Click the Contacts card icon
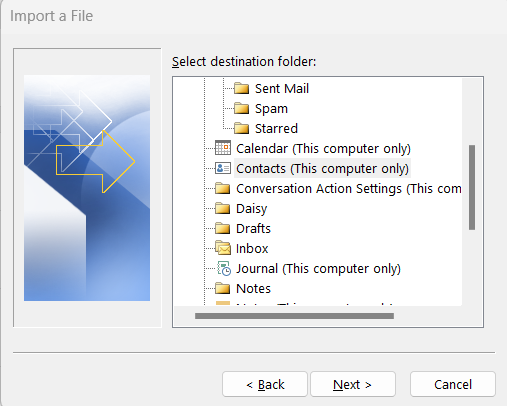Image resolution: width=507 pixels, height=406 pixels. [223, 168]
